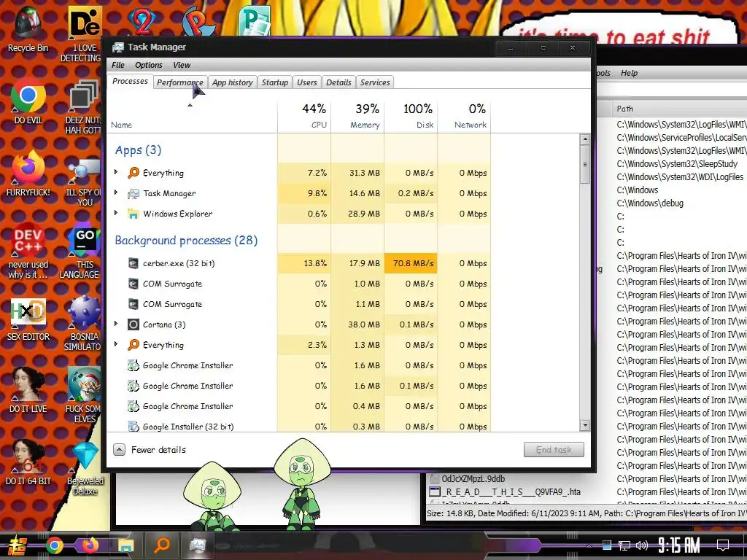Switch to the Services tab
This screenshot has width=747, height=560.
tap(375, 82)
